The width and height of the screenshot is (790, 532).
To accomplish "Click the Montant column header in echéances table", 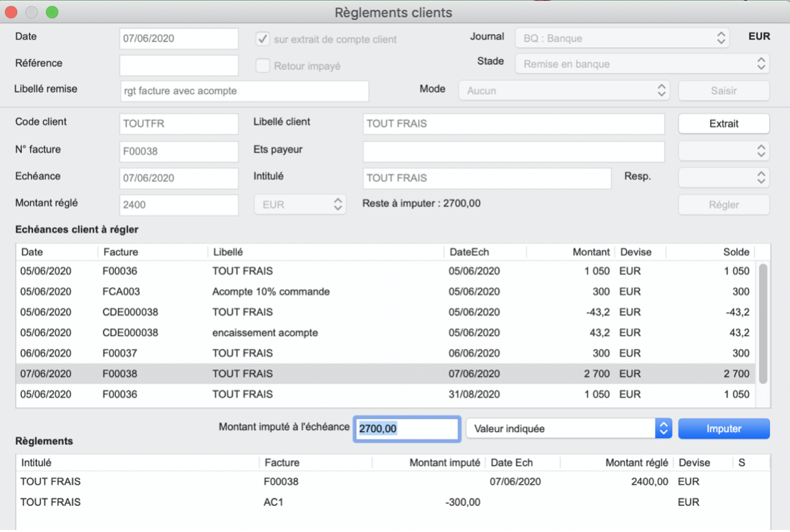I will (x=569, y=252).
